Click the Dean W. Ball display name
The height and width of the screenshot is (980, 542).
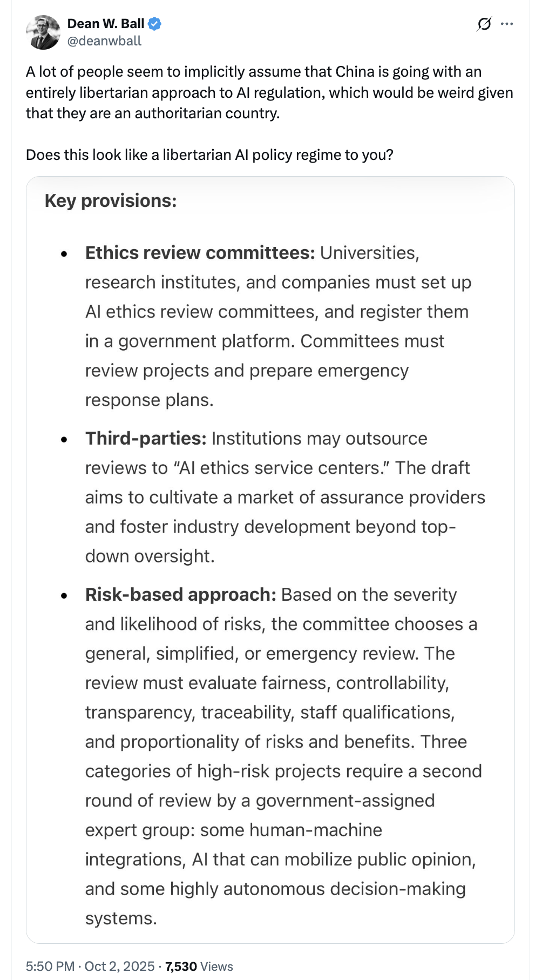pos(105,24)
